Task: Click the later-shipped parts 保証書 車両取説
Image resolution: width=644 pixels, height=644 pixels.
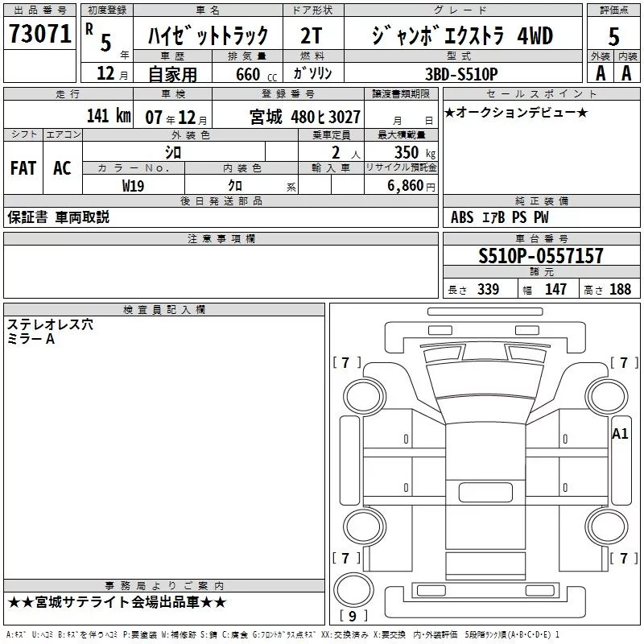Action: point(58,217)
